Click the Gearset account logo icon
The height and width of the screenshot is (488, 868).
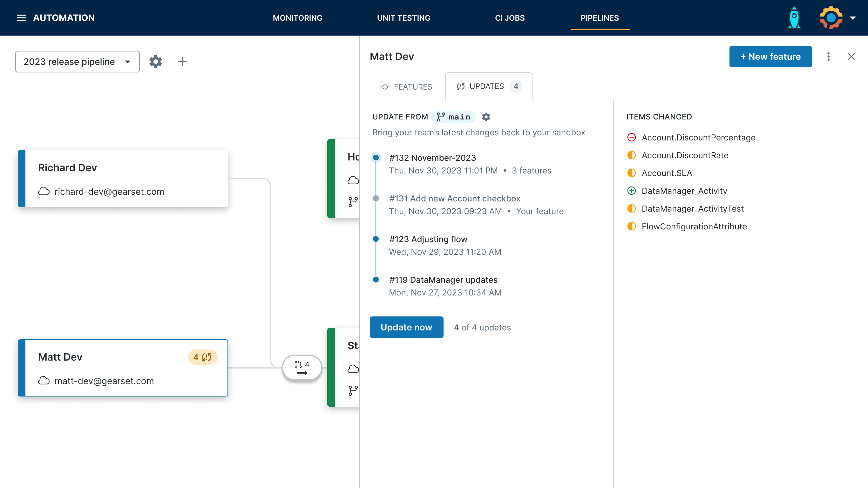tap(831, 18)
